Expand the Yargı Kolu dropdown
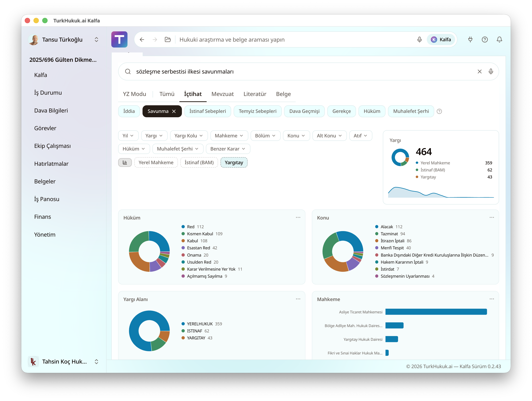 click(188, 136)
